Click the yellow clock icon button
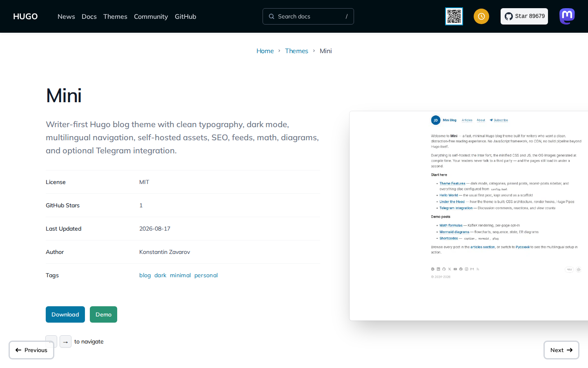Image resolution: width=588 pixels, height=368 pixels. click(481, 16)
